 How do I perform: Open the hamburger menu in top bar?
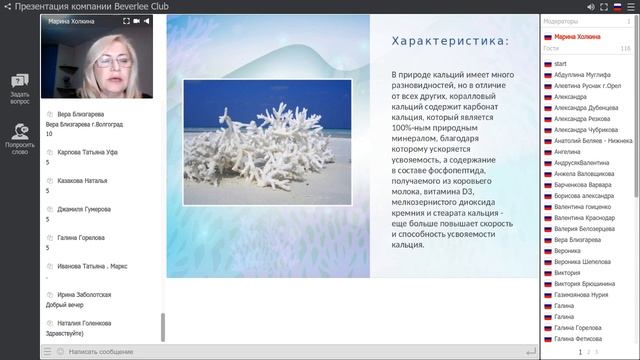tap(631, 7)
